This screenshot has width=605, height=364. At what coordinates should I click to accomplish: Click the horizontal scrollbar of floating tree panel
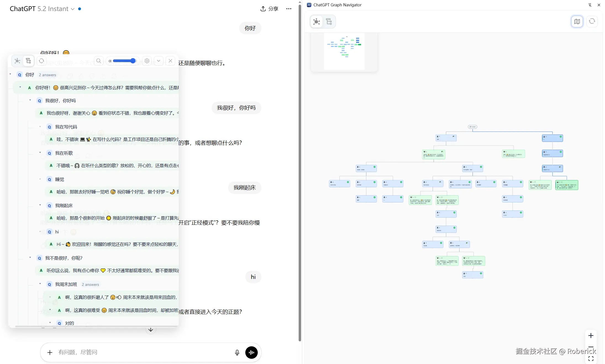coord(96,326)
